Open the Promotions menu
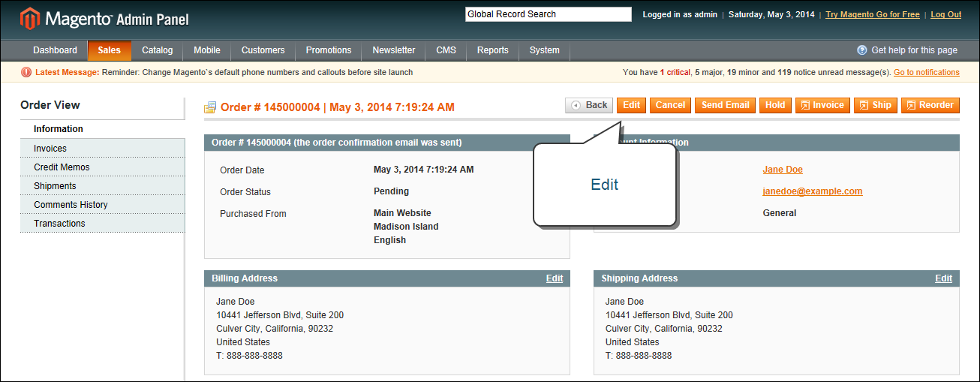This screenshot has height=382, width=980. tap(329, 50)
